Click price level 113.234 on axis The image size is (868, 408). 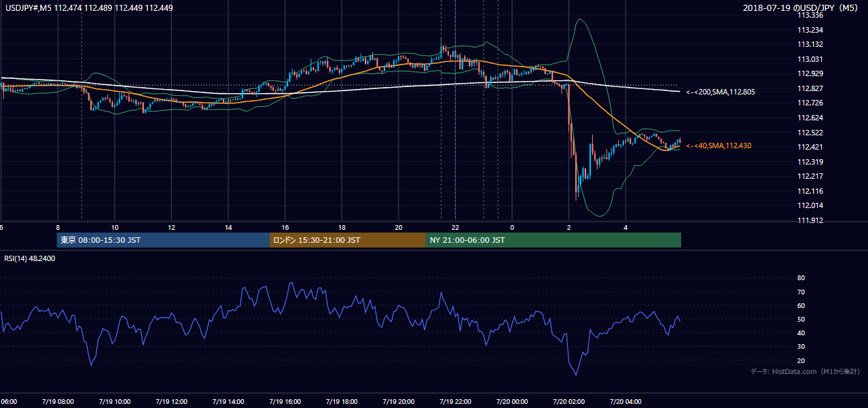tap(810, 30)
